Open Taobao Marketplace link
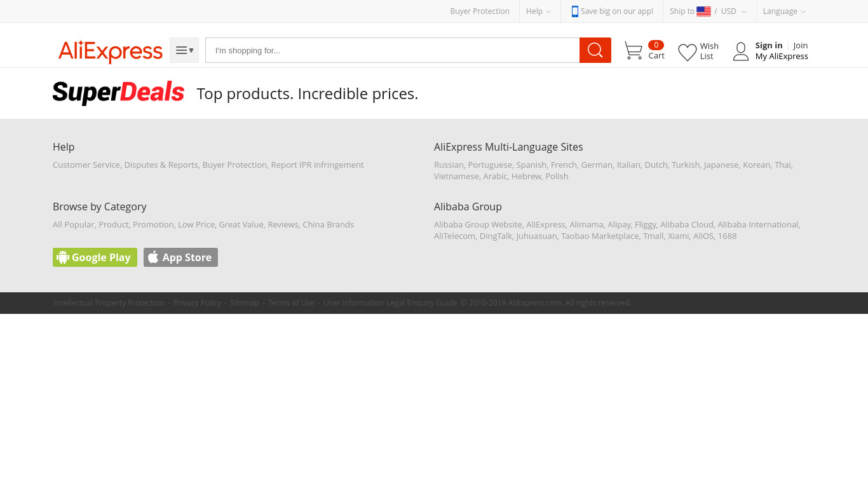The width and height of the screenshot is (868, 488). tap(600, 236)
